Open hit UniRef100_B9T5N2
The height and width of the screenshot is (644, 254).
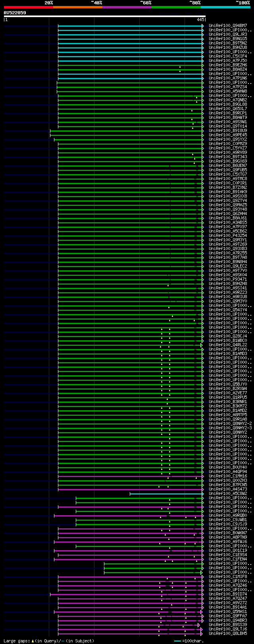[x=228, y=43]
